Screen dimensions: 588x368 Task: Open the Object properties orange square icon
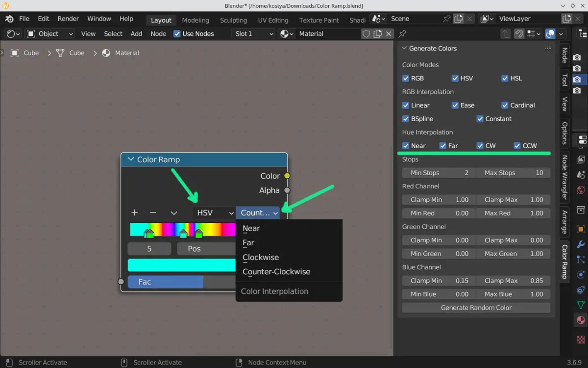(581, 229)
